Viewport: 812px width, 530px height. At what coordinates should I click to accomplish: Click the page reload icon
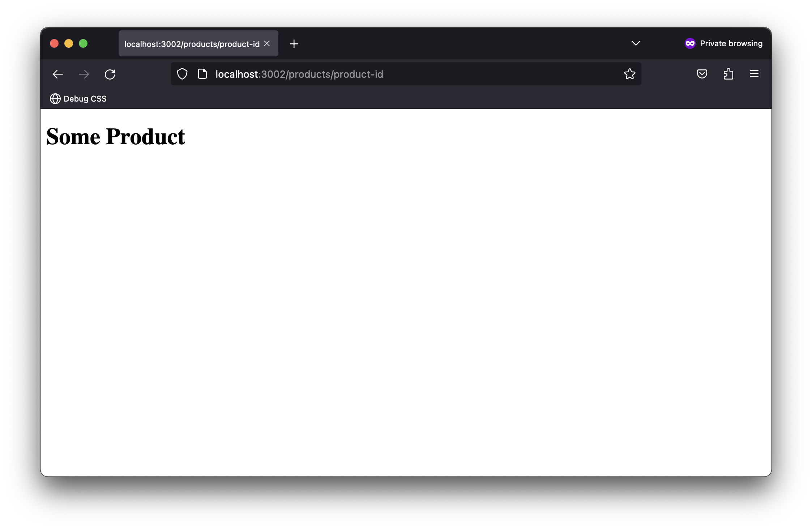[x=110, y=74]
